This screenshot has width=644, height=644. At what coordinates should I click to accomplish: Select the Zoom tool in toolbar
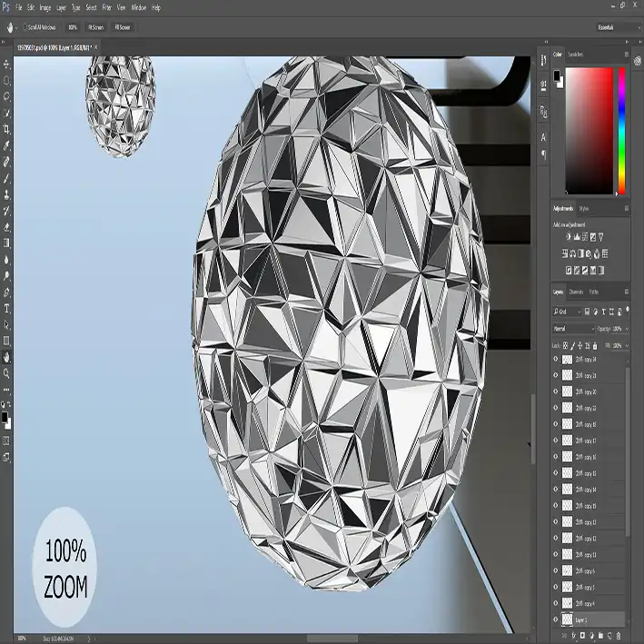click(7, 372)
